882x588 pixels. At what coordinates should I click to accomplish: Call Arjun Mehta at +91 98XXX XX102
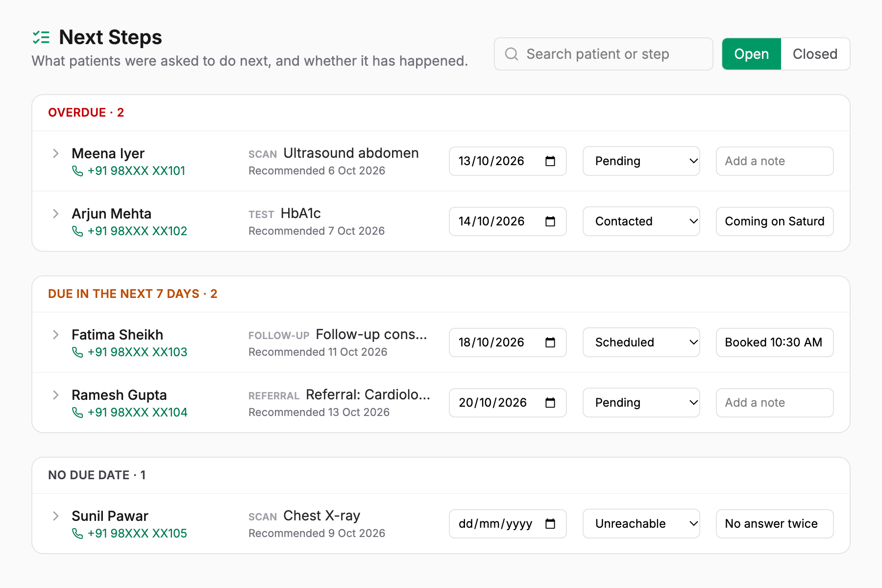pos(129,231)
